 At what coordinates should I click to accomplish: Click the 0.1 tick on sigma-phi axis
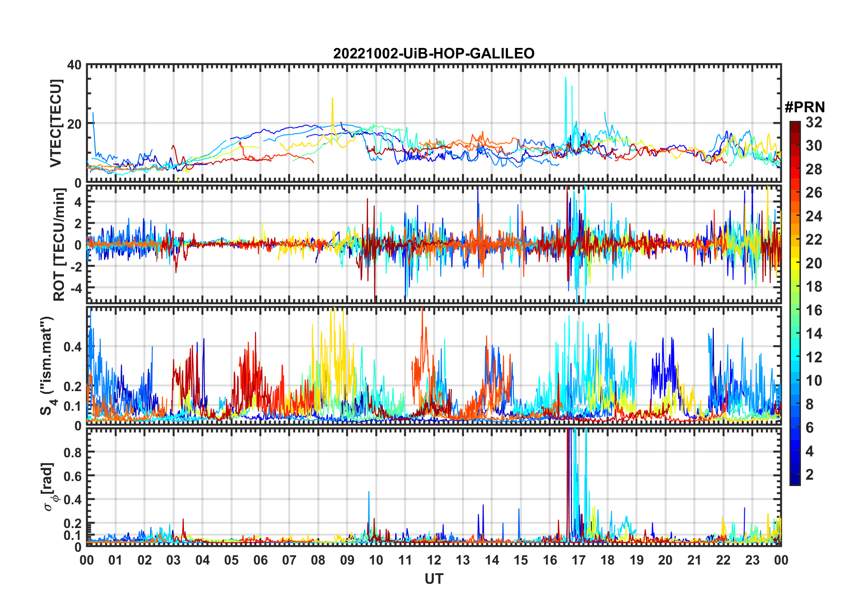73,535
